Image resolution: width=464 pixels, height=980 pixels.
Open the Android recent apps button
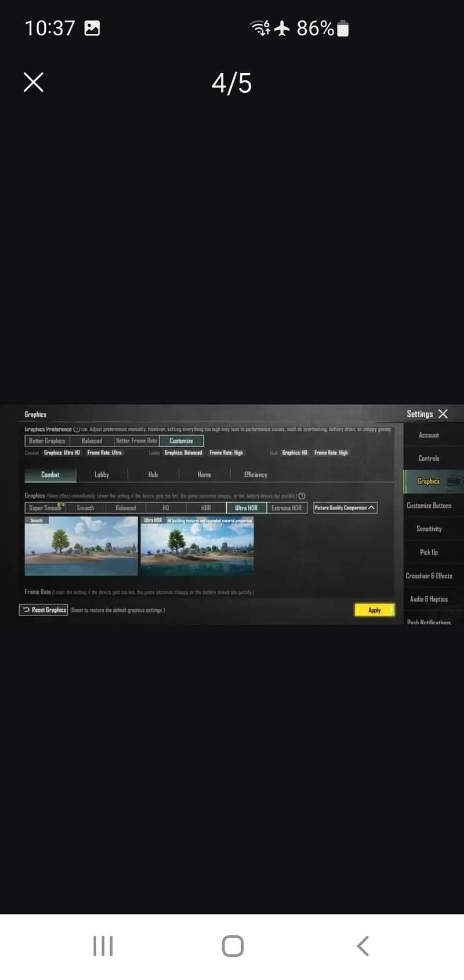pos(103,946)
